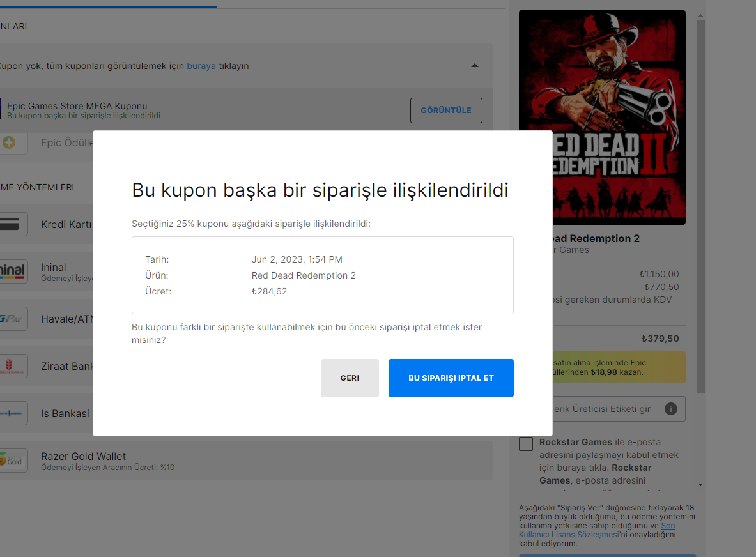Tick the Rockstar Games email sharing checkbox
This screenshot has width=756, height=557.
[525, 444]
